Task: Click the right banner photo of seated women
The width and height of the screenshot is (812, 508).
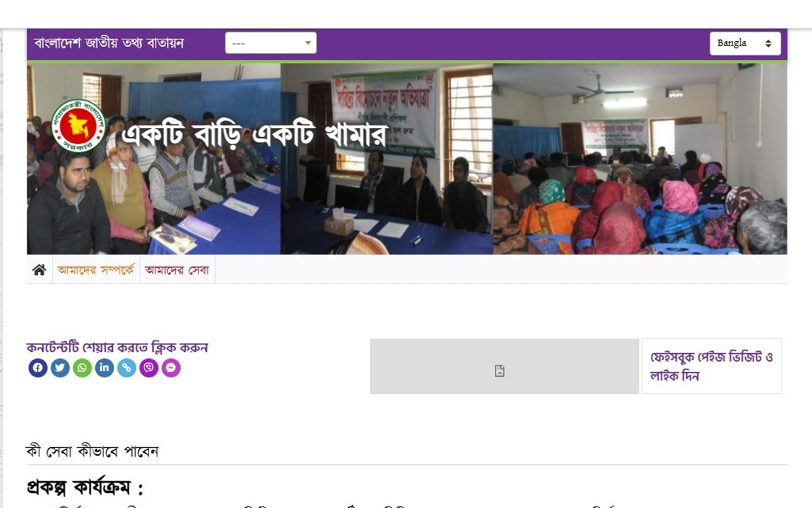Action: [x=640, y=159]
